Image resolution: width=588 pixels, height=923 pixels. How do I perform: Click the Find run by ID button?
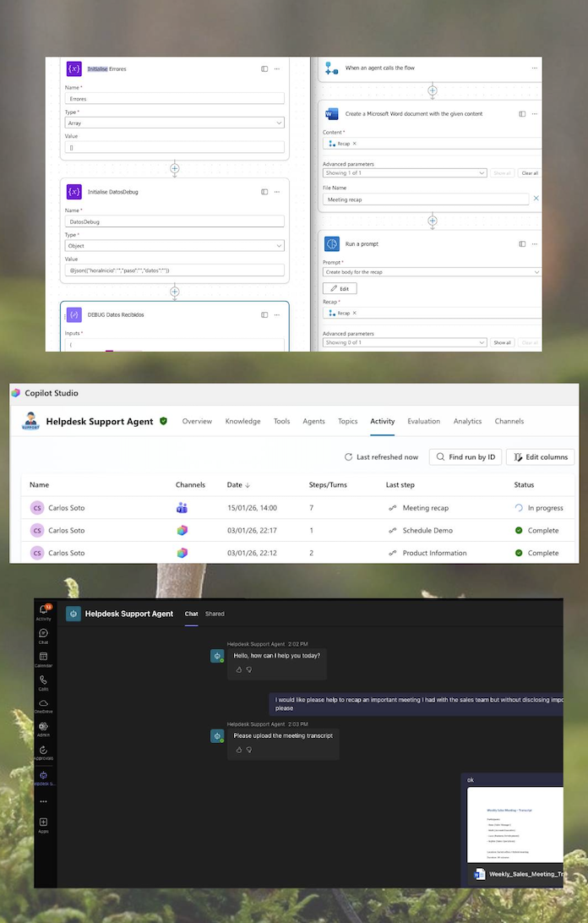pos(464,457)
